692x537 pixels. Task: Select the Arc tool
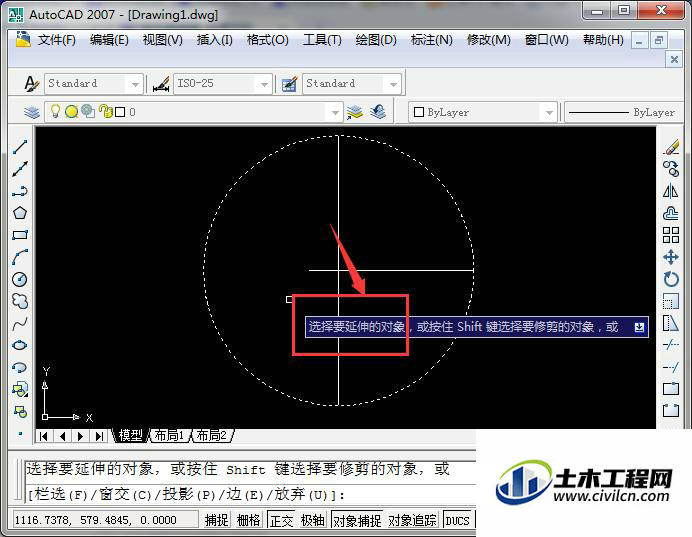tap(20, 257)
